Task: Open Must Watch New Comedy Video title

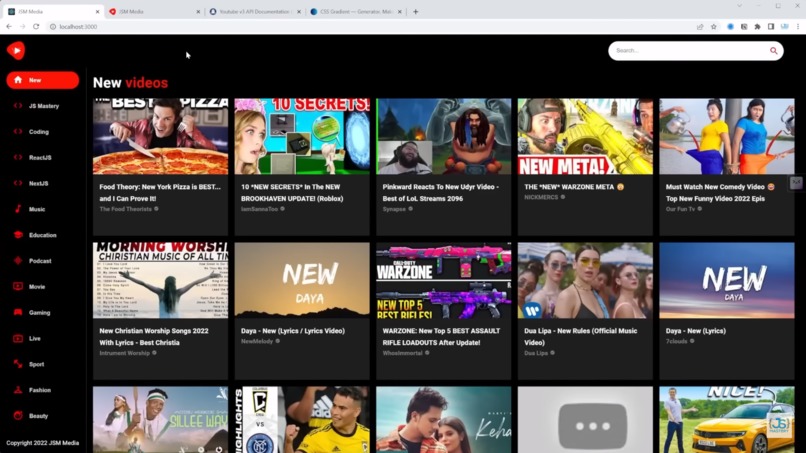Action: tap(720, 192)
